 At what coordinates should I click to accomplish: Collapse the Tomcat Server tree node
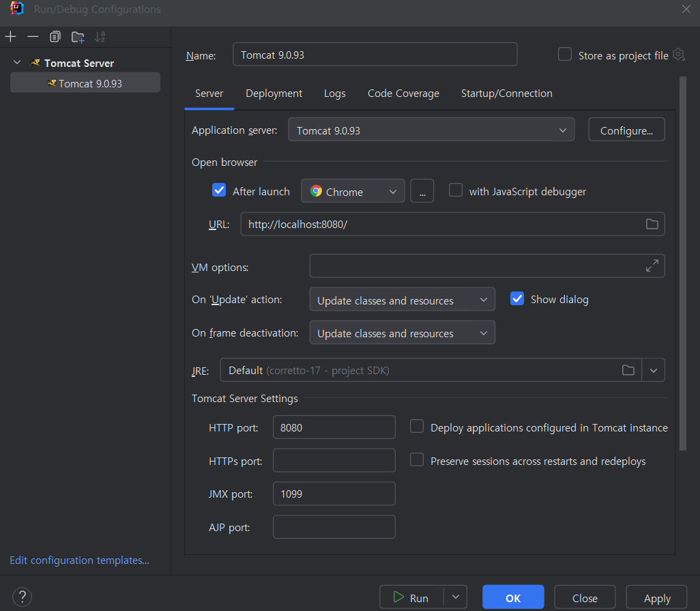[17, 63]
